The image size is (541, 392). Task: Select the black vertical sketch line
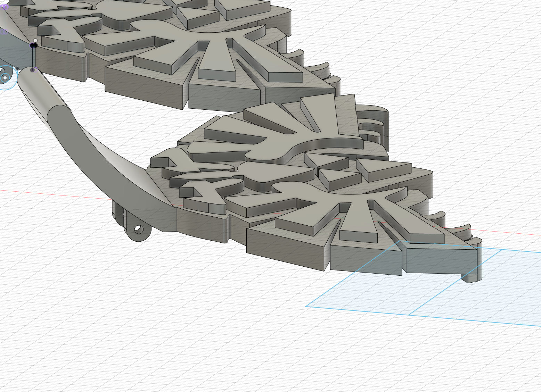33,57
